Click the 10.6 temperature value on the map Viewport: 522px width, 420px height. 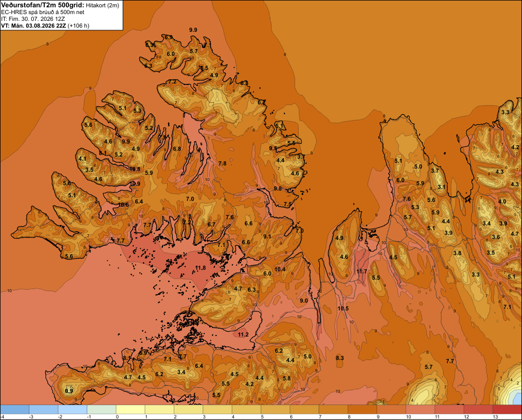coord(123,205)
